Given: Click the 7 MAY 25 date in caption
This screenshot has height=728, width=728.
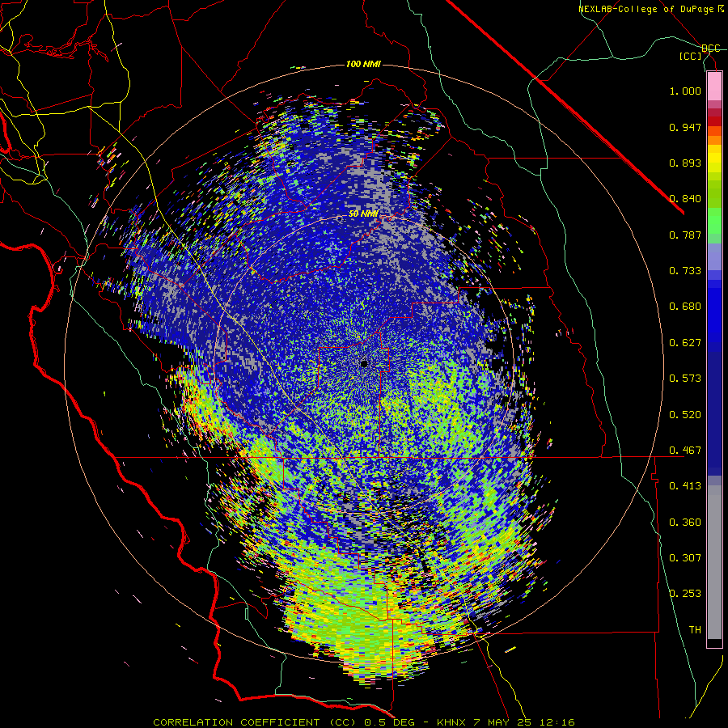Looking at the screenshot, I should click(x=504, y=722).
